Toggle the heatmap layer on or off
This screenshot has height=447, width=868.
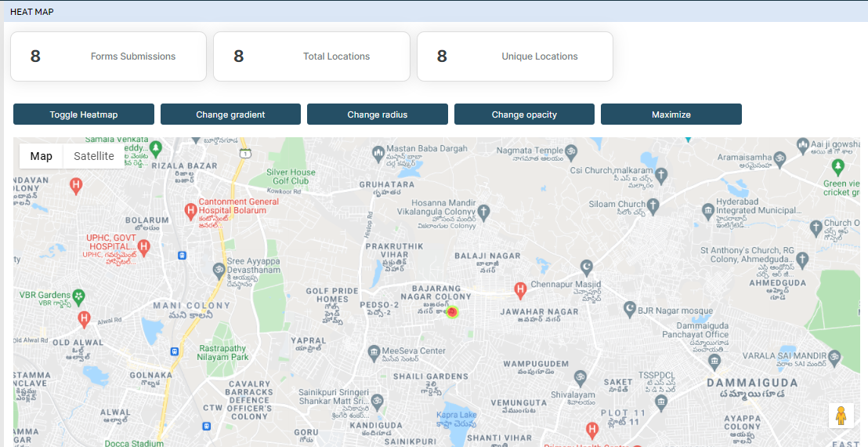[84, 114]
